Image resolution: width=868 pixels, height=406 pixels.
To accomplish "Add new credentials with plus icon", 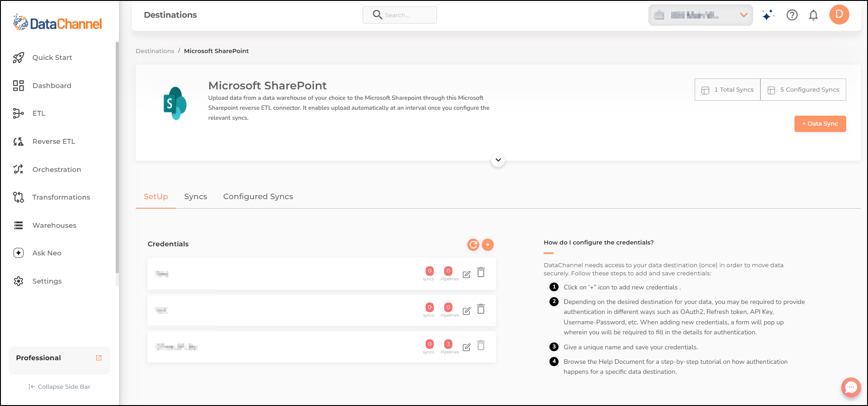I will pos(488,245).
